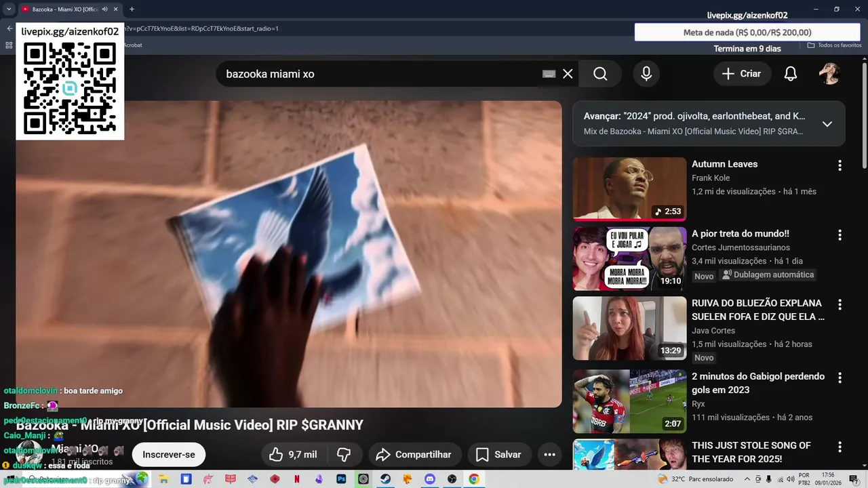Go back with the browser back arrow
The image size is (868, 488).
point(9,28)
